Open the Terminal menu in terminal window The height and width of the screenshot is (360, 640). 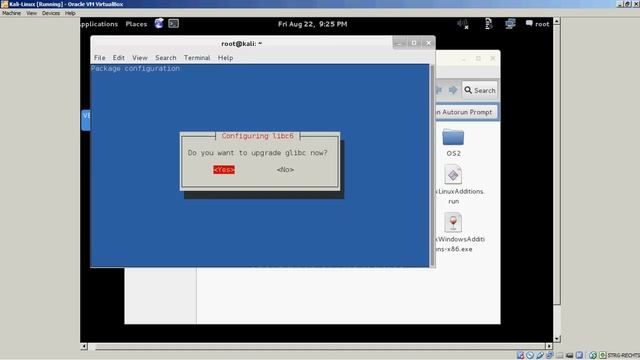pos(197,58)
